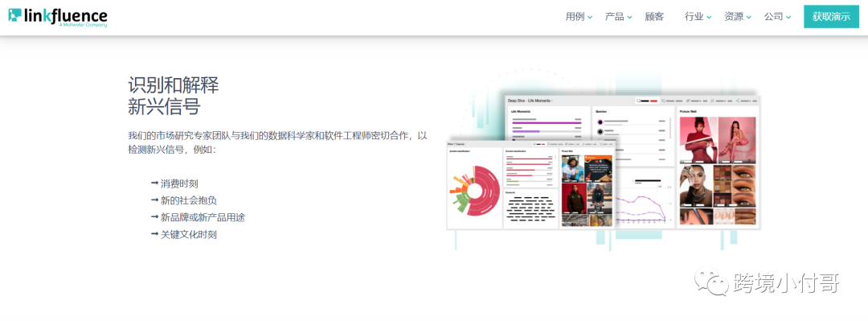Expand the 产品 dropdown menu
868x321 pixels.
click(619, 17)
